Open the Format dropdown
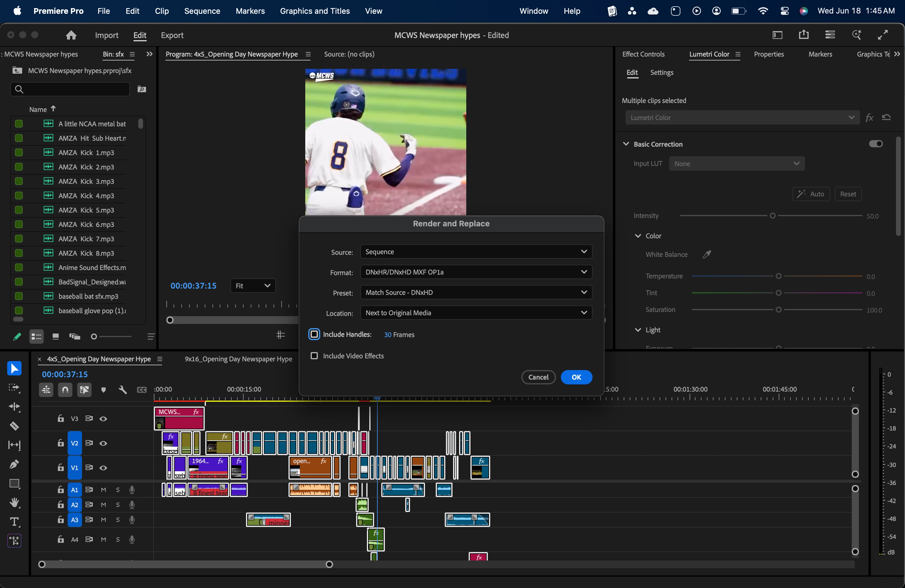Screen dimensions: 905x588 coord(476,272)
